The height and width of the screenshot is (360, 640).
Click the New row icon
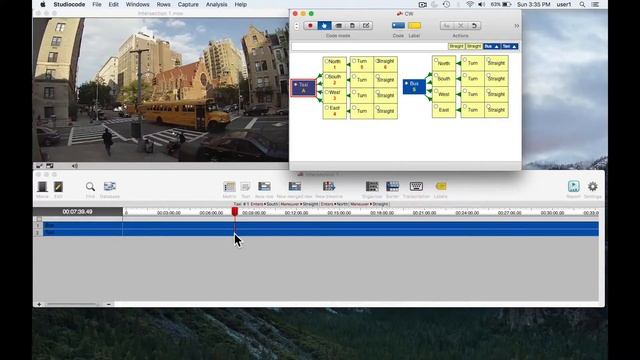264,187
